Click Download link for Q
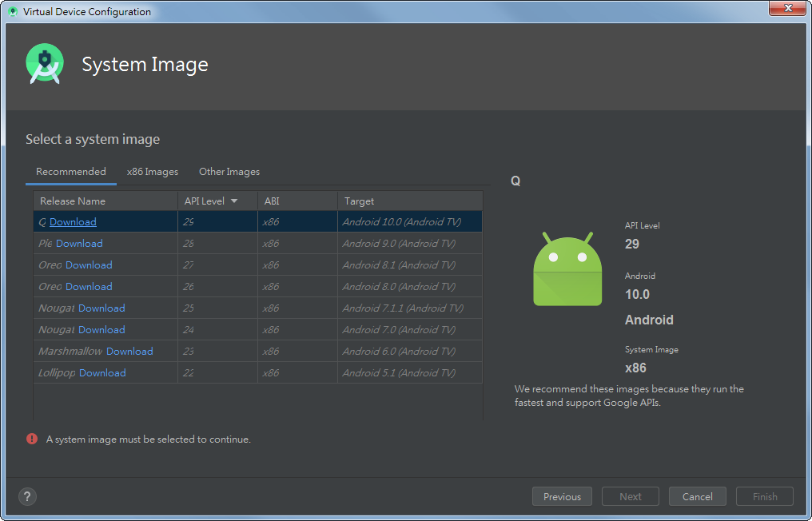Viewport: 812px width, 521px height. (73, 221)
